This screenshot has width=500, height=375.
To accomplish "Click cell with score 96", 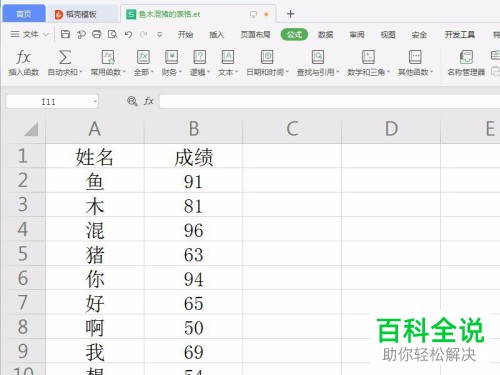I will pos(194,229).
